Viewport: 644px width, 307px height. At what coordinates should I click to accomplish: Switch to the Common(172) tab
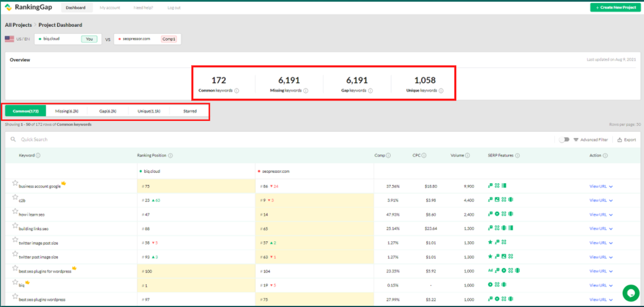coord(26,111)
